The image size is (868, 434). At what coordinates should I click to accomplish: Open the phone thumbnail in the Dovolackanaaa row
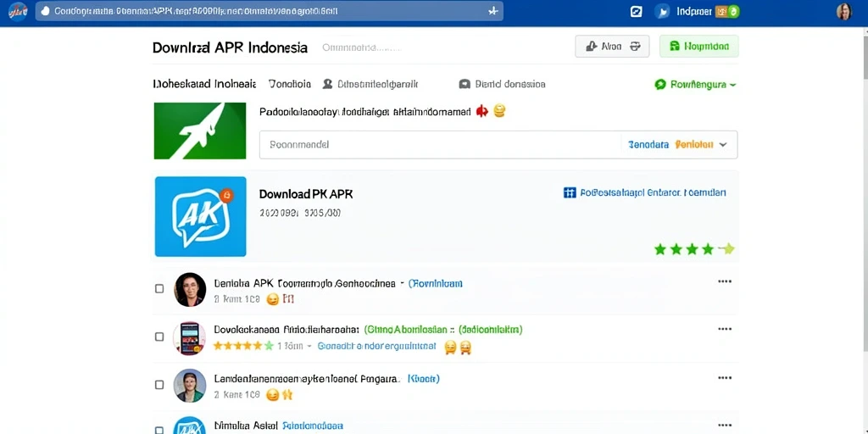point(189,338)
